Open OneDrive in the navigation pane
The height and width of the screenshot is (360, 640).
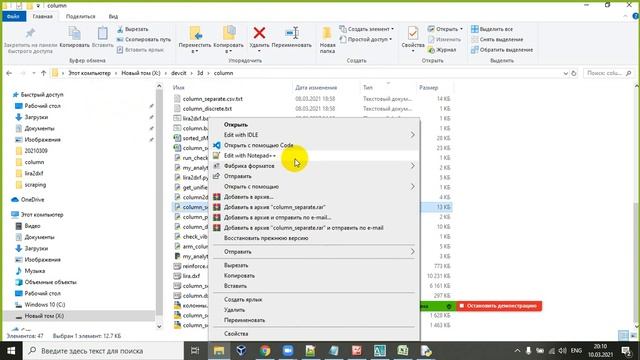click(x=32, y=200)
